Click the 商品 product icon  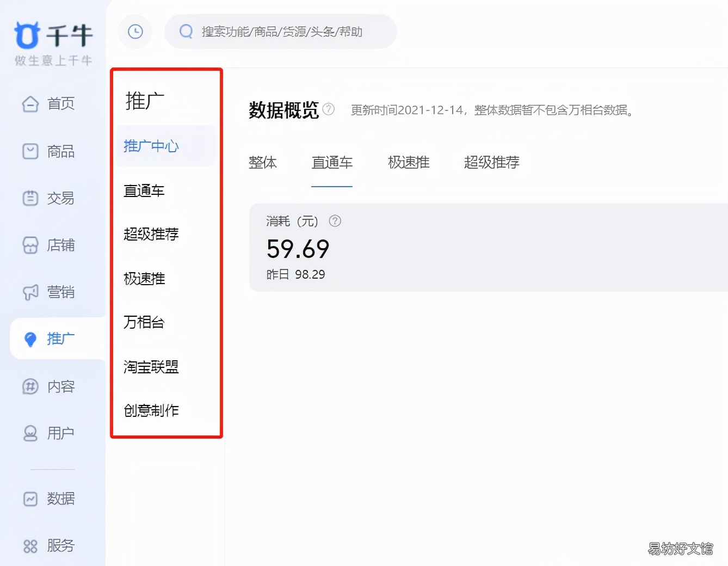pos(30,151)
